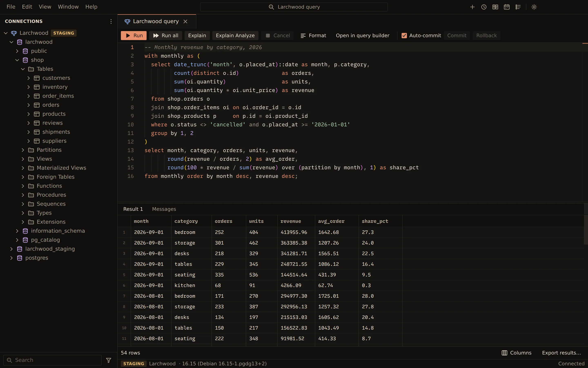Image resolution: width=588 pixels, height=368 pixels.
Task: Toggle the Auto-commit checkbox
Action: click(x=404, y=36)
